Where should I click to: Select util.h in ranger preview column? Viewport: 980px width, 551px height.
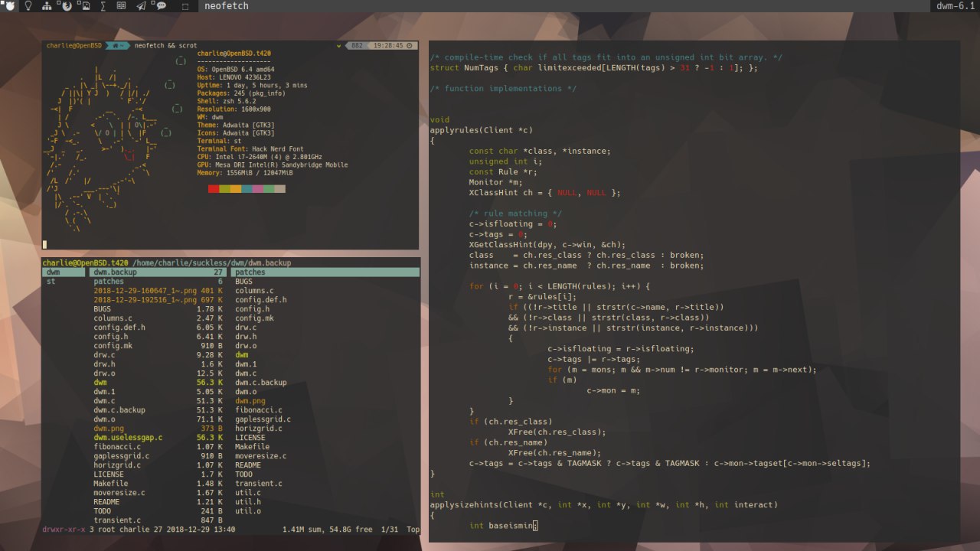click(x=248, y=502)
